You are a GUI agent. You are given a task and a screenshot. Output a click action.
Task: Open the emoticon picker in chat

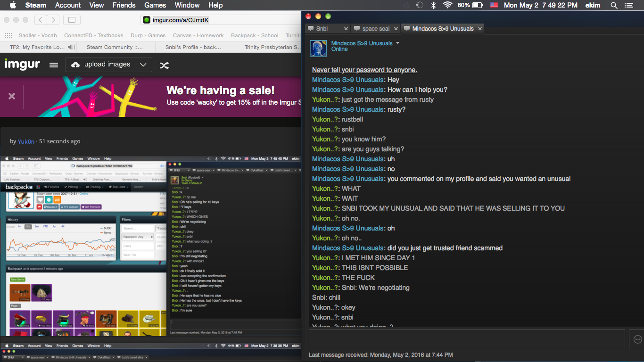pyautogui.click(x=637, y=339)
